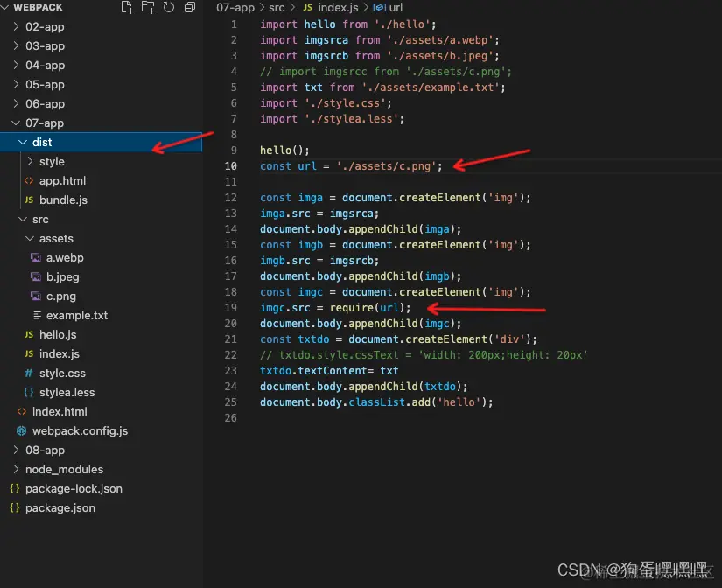722x588 pixels.
Task: Open hello.js file name
Action: pyautogui.click(x=58, y=335)
